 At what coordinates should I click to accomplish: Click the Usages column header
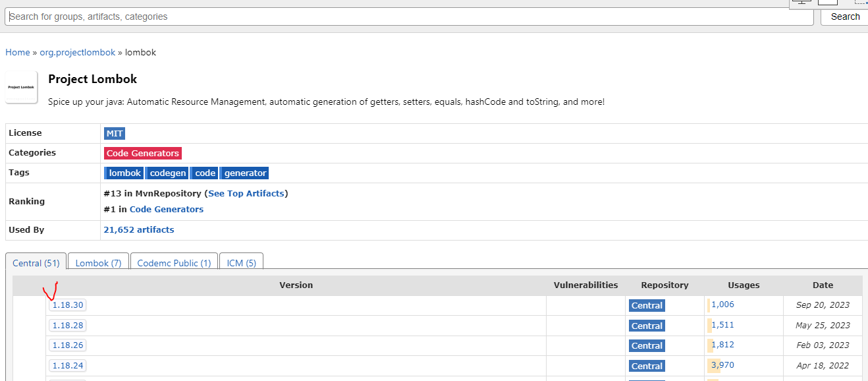(744, 285)
